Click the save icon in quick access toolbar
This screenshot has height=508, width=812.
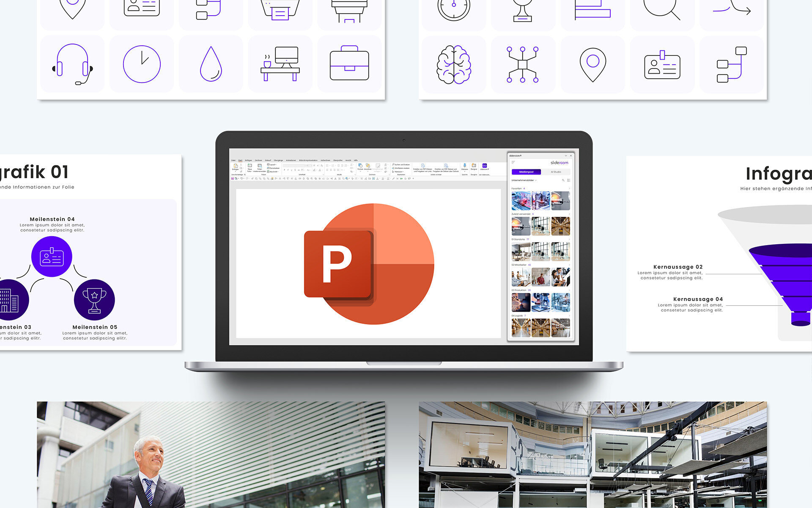[232, 179]
